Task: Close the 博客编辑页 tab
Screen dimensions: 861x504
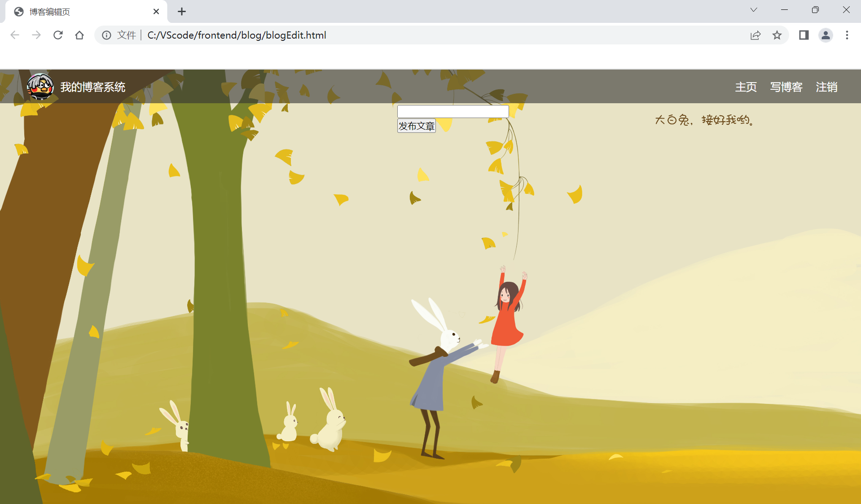Action: point(156,12)
